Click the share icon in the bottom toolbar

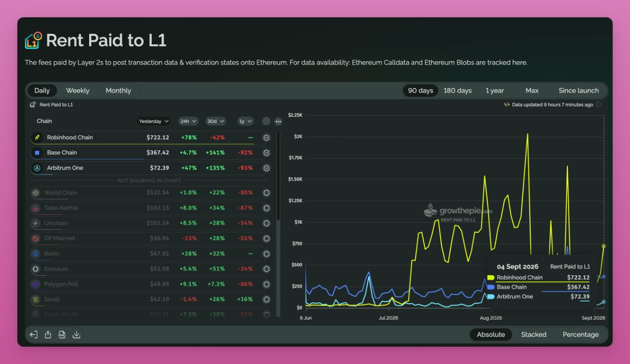pos(48,335)
